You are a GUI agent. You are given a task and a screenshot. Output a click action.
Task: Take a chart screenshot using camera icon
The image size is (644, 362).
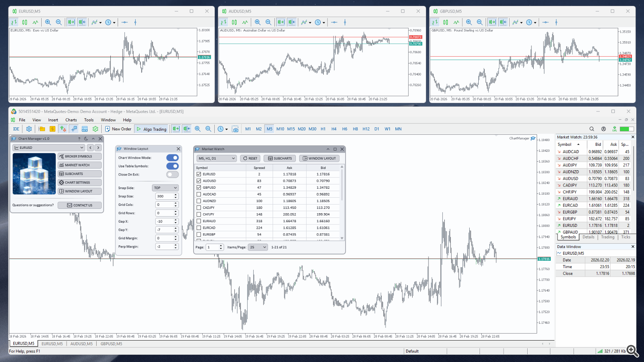pyautogui.click(x=235, y=129)
